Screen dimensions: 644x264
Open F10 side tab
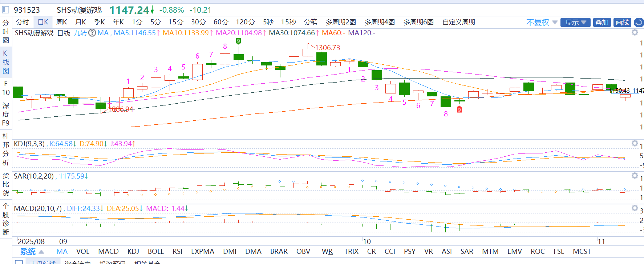coord(6,88)
